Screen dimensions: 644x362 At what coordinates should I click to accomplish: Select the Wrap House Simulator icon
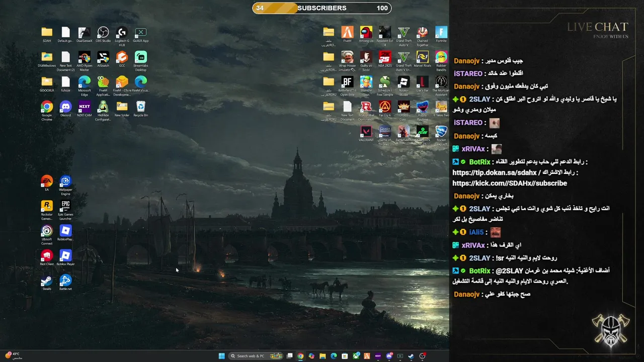pos(347,61)
